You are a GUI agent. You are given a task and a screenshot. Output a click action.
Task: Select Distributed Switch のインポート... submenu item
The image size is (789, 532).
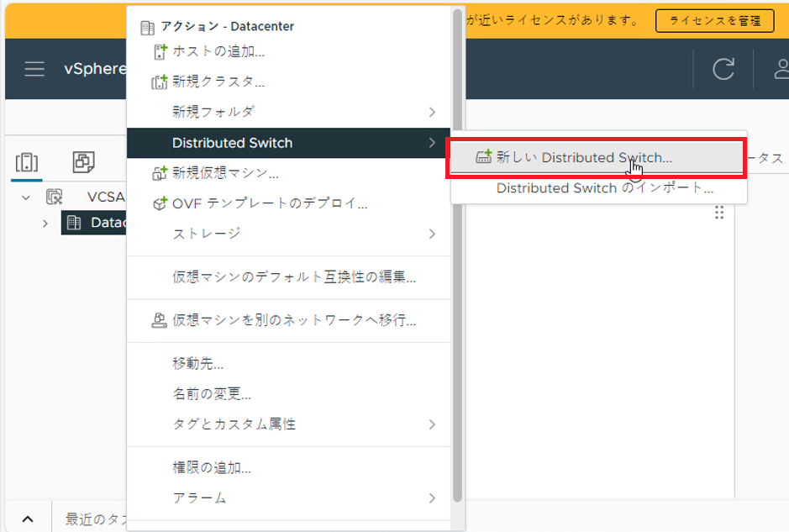click(599, 188)
